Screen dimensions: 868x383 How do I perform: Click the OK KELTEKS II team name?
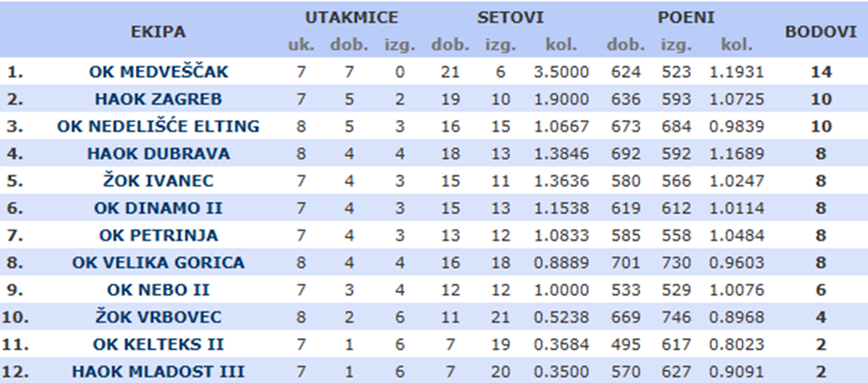click(x=158, y=345)
